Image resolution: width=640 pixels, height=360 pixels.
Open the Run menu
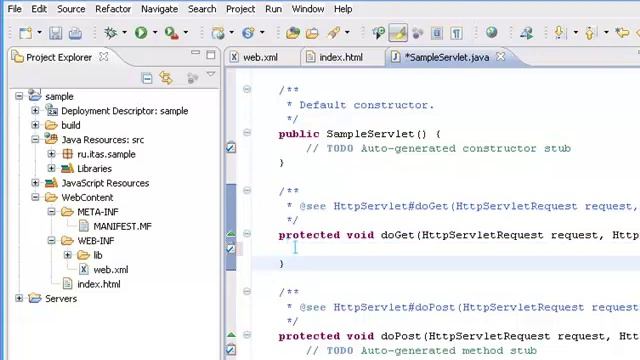273,9
